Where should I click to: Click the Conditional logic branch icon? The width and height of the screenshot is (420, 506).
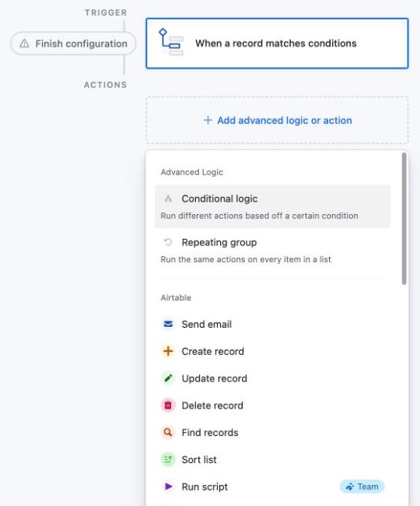coord(168,199)
